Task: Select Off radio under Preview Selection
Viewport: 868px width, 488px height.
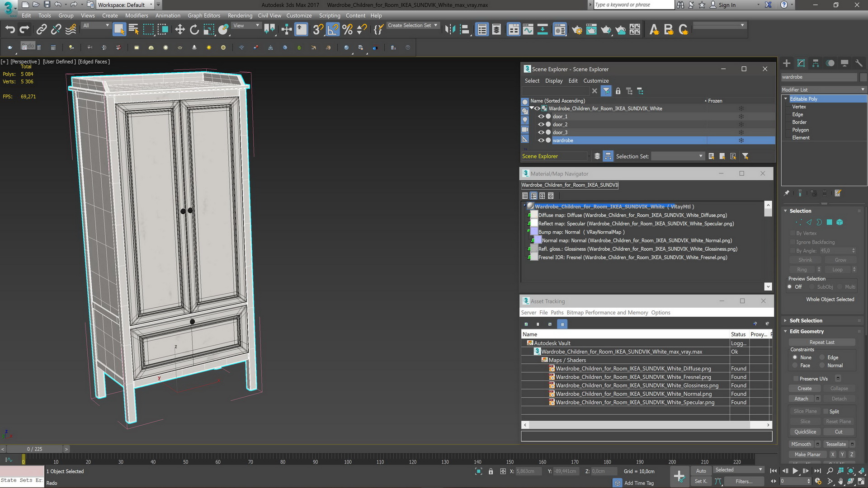Action: [790, 287]
